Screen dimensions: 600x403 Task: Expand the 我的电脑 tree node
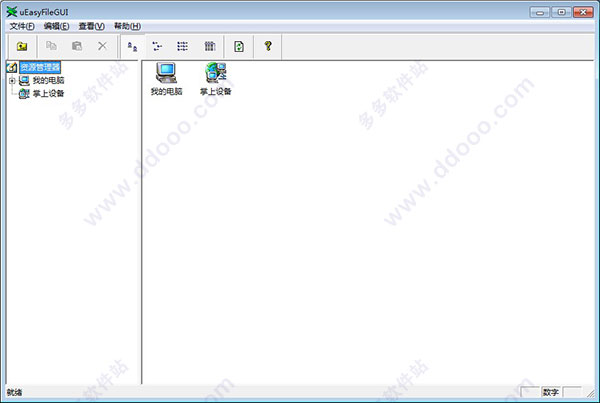click(x=12, y=80)
